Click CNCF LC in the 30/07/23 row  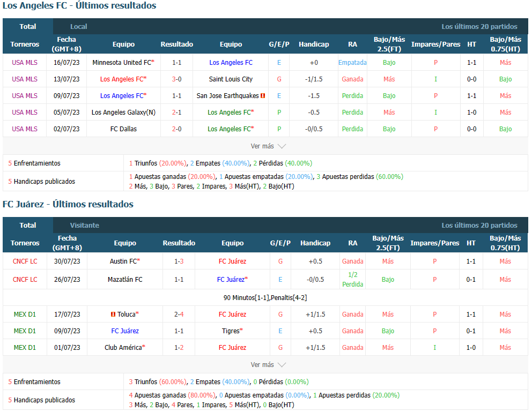click(x=25, y=261)
